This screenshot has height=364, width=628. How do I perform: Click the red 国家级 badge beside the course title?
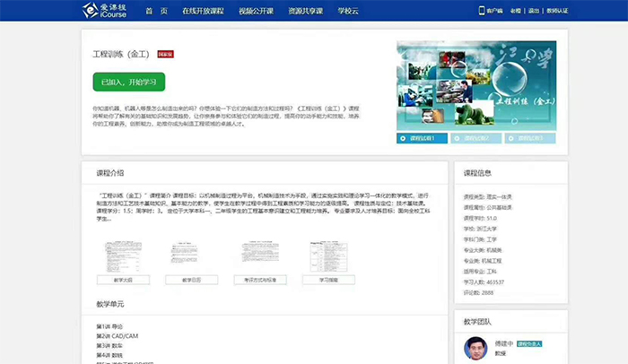tap(166, 54)
